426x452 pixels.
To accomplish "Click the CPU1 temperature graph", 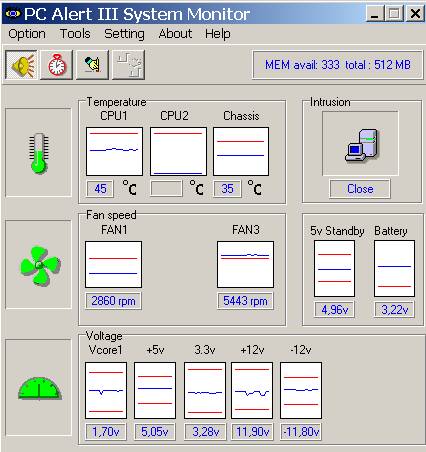I will 114,151.
